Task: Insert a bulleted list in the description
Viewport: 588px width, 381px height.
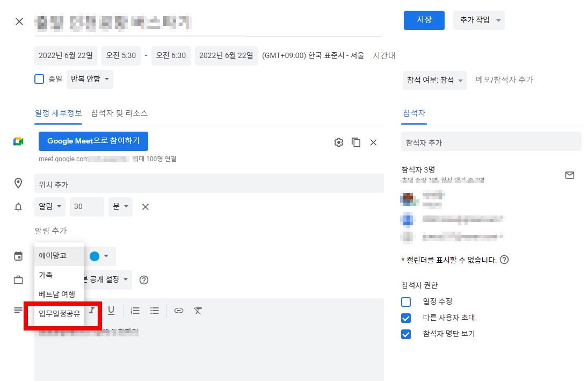Action: tap(155, 311)
